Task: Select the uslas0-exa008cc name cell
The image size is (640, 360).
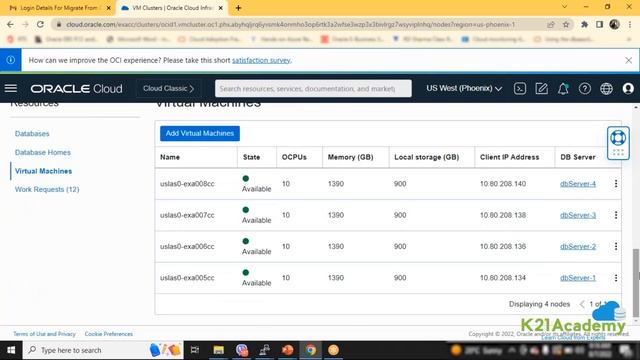Action: tap(187, 184)
